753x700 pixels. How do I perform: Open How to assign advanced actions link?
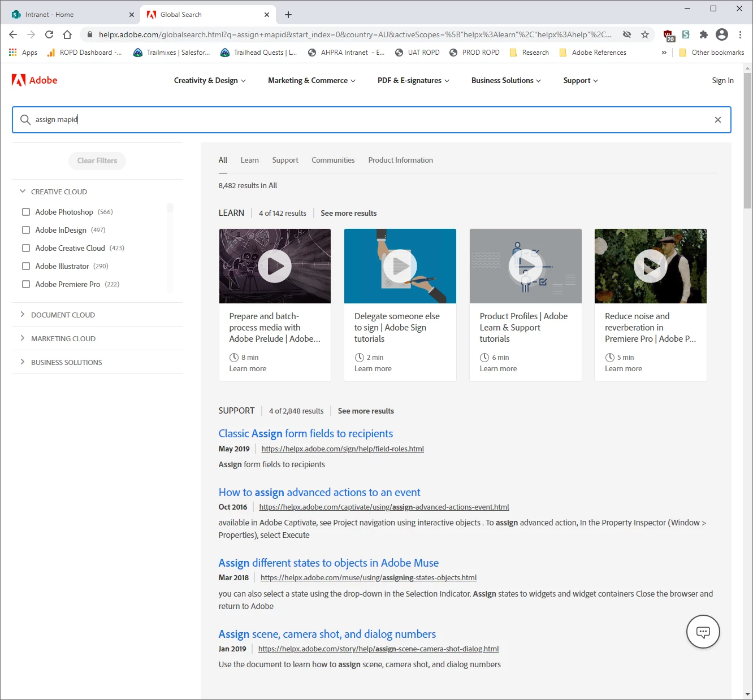[x=319, y=492]
